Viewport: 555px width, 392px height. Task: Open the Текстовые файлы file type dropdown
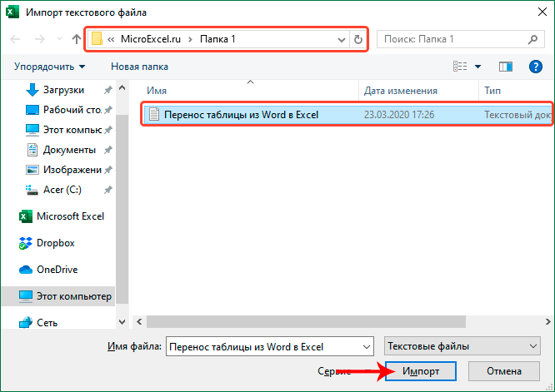pos(462,346)
